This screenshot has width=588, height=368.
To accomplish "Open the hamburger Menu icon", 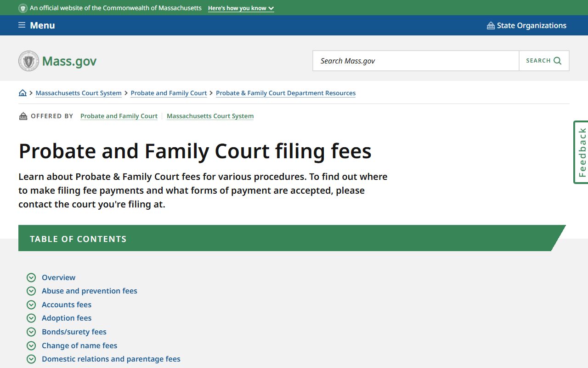I will pyautogui.click(x=22, y=25).
